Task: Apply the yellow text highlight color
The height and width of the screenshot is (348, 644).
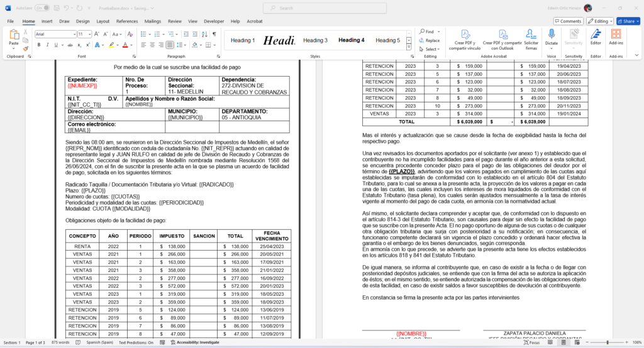Action: (x=111, y=45)
